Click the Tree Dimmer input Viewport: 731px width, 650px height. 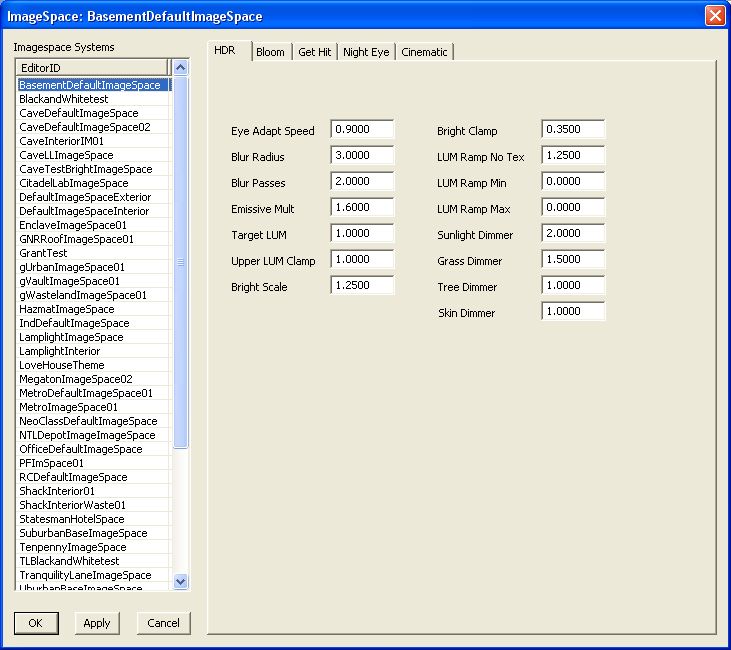(x=573, y=285)
